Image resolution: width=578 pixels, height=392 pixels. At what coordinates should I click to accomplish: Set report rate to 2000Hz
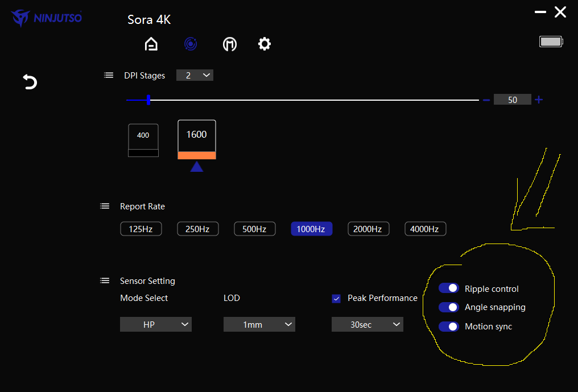pos(368,229)
